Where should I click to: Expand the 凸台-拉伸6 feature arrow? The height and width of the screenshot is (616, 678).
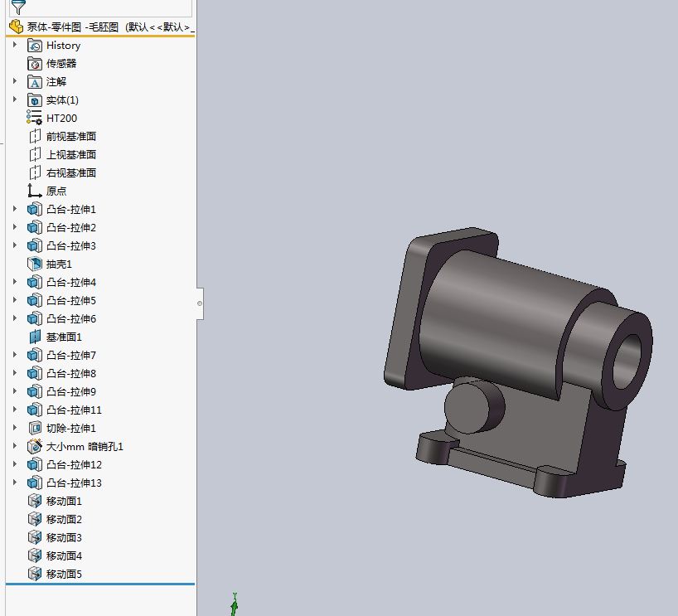tap(15, 318)
